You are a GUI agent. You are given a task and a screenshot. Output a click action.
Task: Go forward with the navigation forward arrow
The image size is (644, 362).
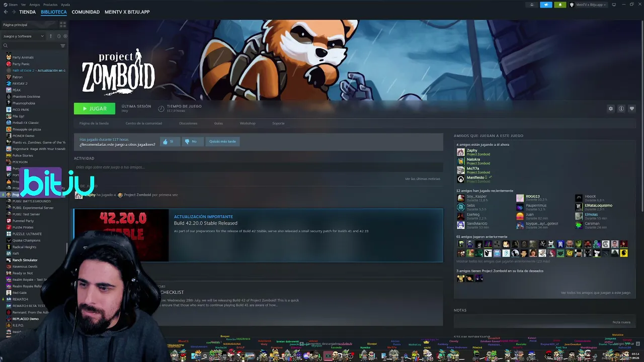[13, 12]
